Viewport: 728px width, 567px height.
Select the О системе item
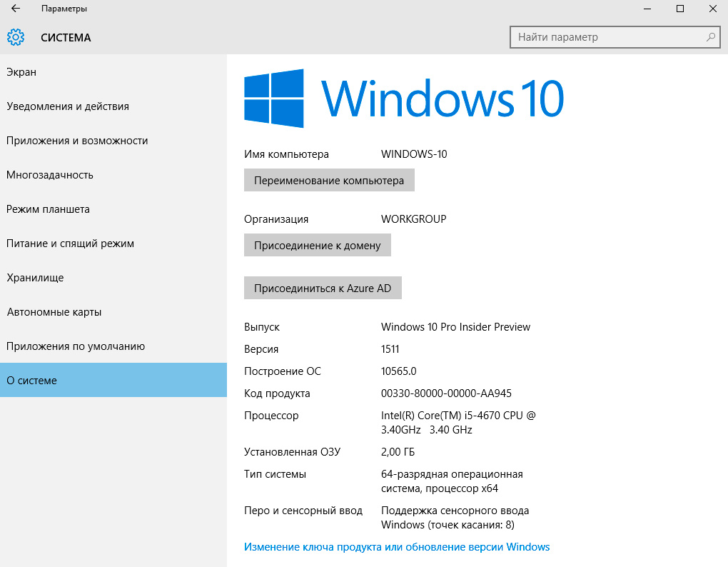coord(113,380)
